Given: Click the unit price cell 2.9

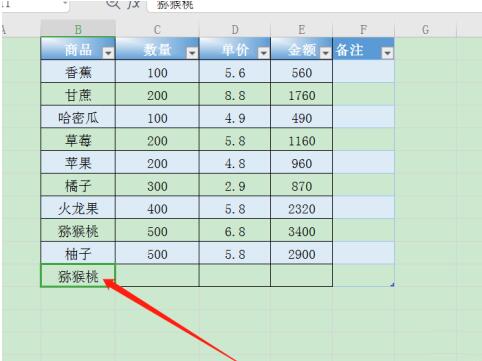Looking at the screenshot, I should tap(235, 186).
